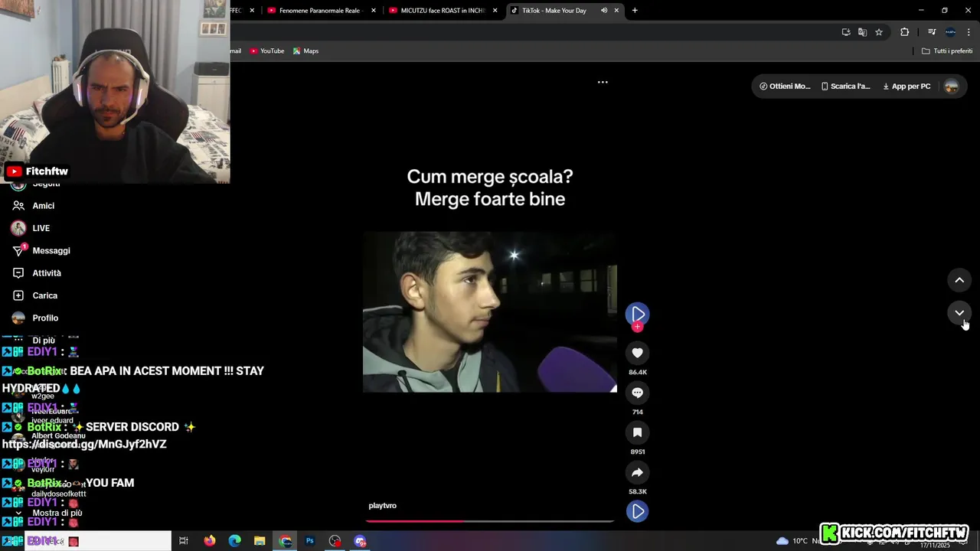980x551 pixels.
Task: Open Photoshop from the taskbar
Action: coord(310,541)
